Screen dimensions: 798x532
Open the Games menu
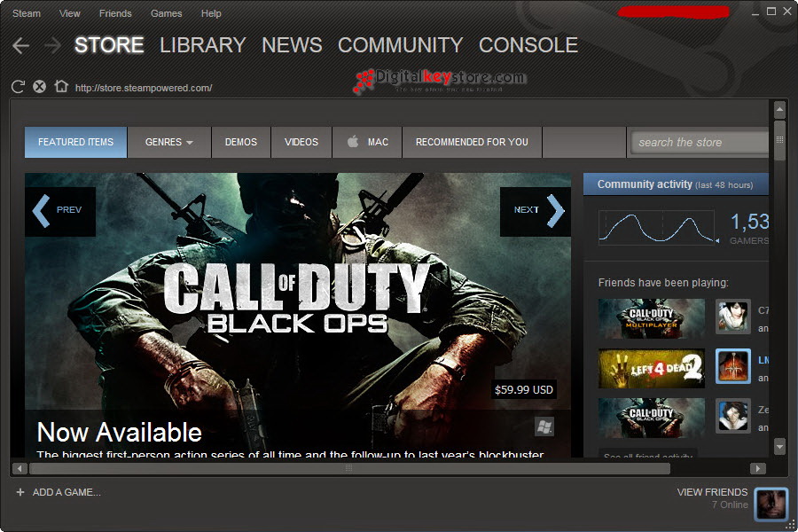pyautogui.click(x=166, y=14)
